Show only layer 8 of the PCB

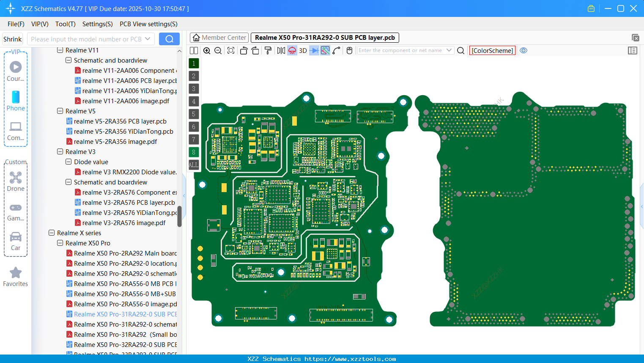pos(194,152)
